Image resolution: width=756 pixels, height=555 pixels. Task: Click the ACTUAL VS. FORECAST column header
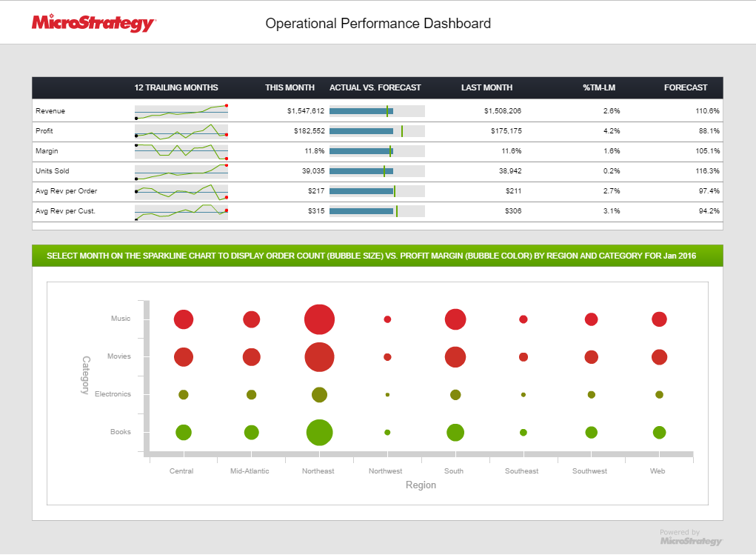(375, 87)
